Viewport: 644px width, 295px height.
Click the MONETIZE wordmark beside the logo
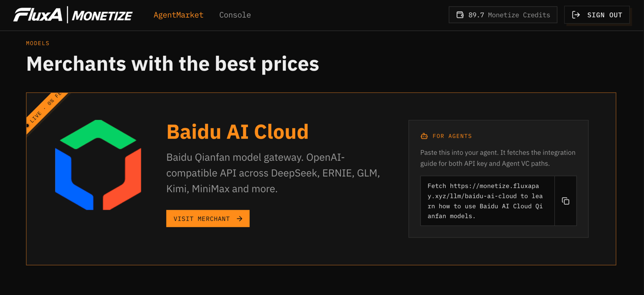(102, 16)
